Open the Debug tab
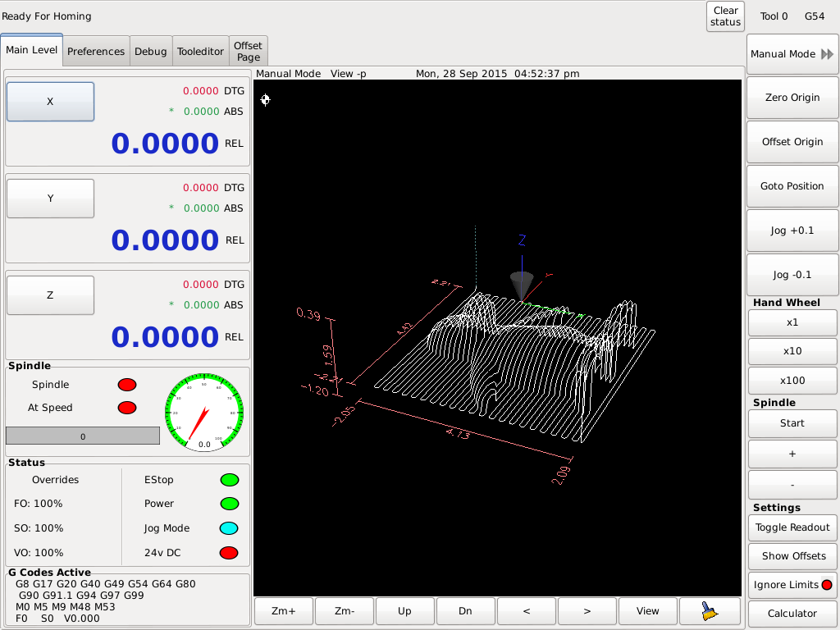The width and height of the screenshot is (840, 630). pyautogui.click(x=151, y=52)
